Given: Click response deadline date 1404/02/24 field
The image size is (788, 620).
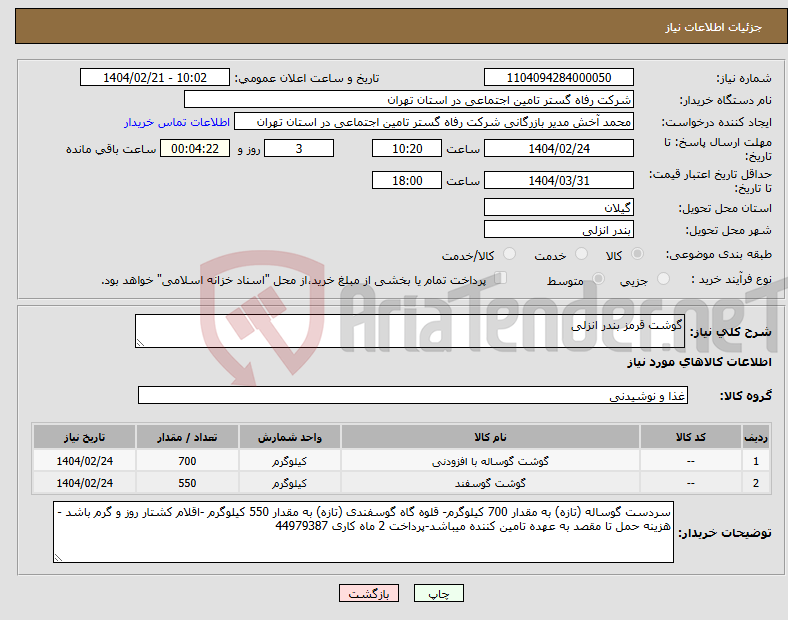Looking at the screenshot, I should (x=559, y=148).
